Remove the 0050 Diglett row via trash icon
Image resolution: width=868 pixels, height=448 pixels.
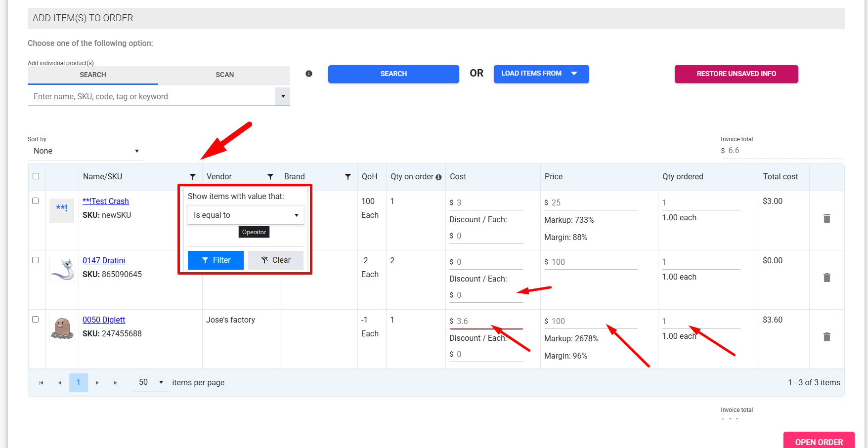pos(826,337)
